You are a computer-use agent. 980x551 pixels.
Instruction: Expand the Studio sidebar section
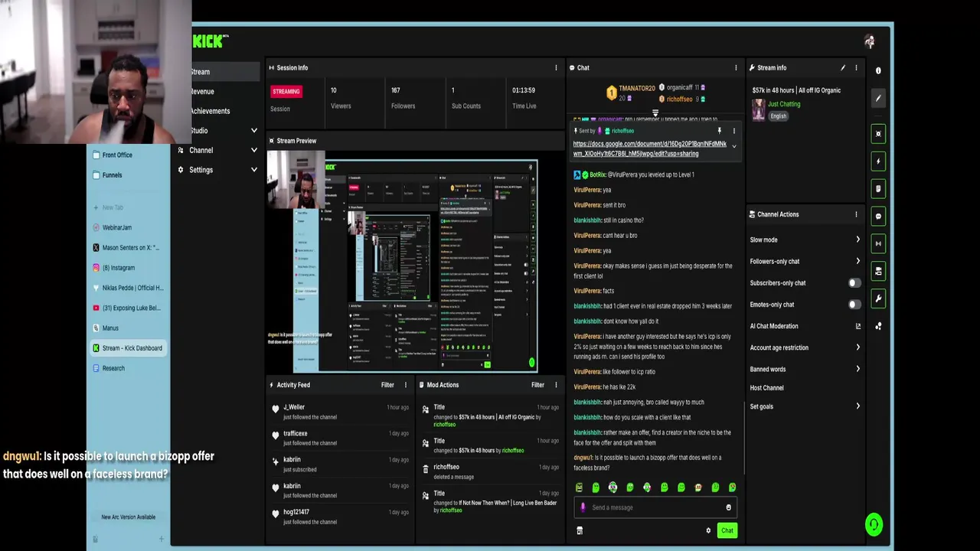pos(253,131)
